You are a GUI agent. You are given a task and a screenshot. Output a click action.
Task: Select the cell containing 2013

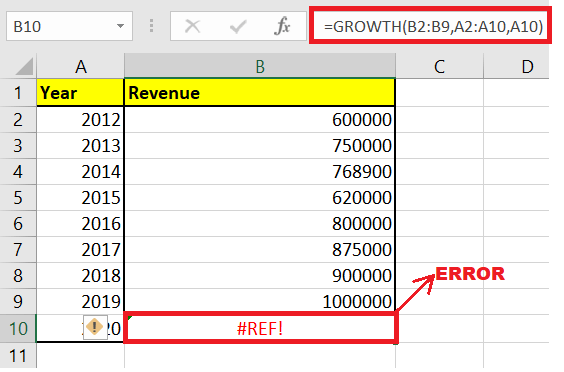click(80, 146)
